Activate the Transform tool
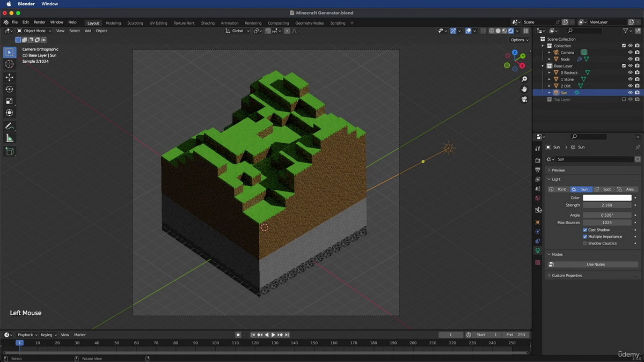This screenshot has width=644, height=362. [x=9, y=113]
